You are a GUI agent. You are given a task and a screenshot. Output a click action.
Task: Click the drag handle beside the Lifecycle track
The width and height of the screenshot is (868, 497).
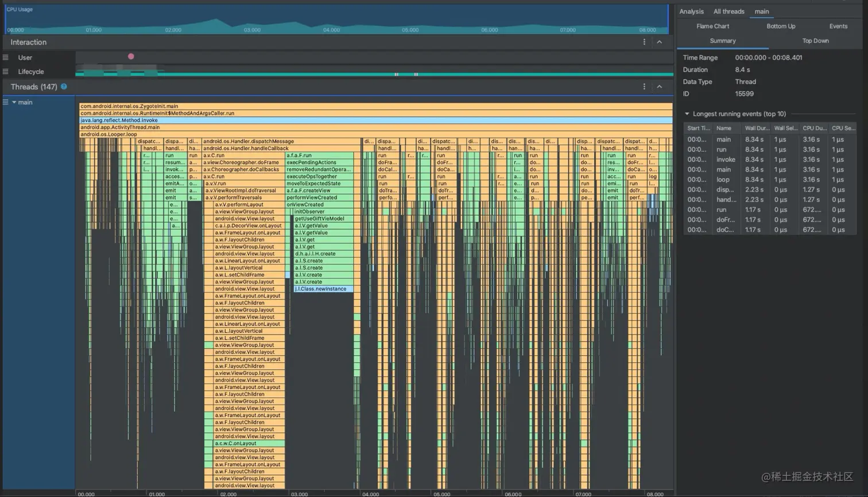[x=5, y=71]
